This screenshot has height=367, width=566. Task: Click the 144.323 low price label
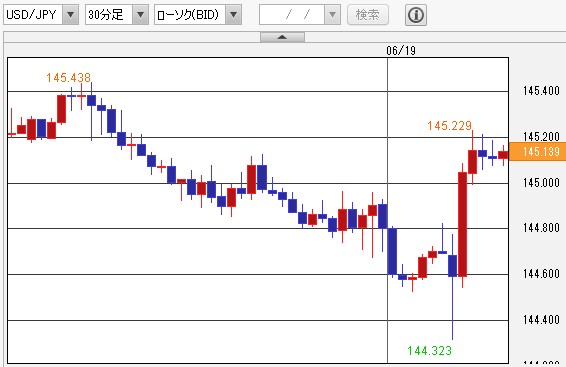[430, 351]
